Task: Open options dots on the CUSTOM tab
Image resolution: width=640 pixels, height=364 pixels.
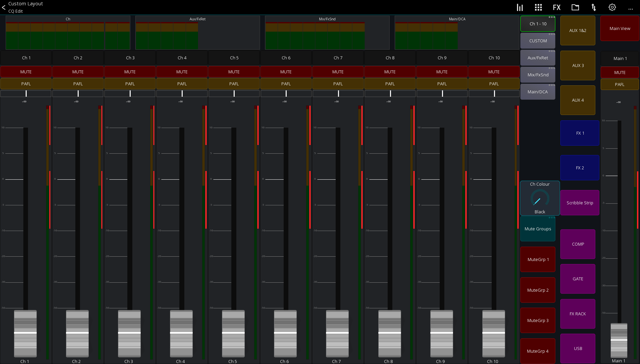Action: click(552, 34)
